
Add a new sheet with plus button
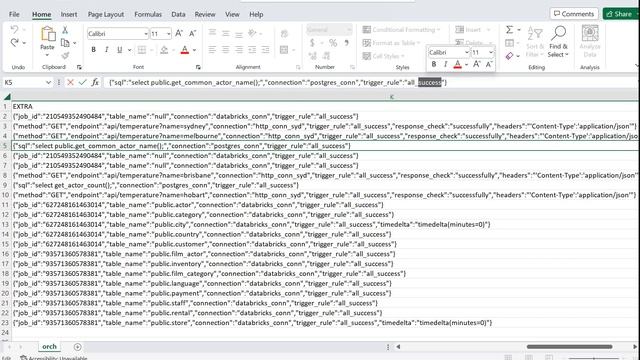tap(78, 347)
